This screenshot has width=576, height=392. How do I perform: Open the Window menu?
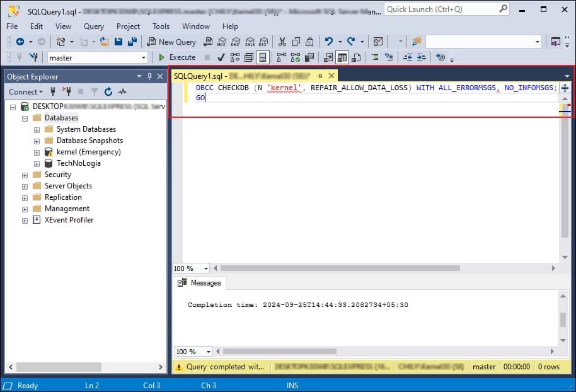pyautogui.click(x=196, y=26)
